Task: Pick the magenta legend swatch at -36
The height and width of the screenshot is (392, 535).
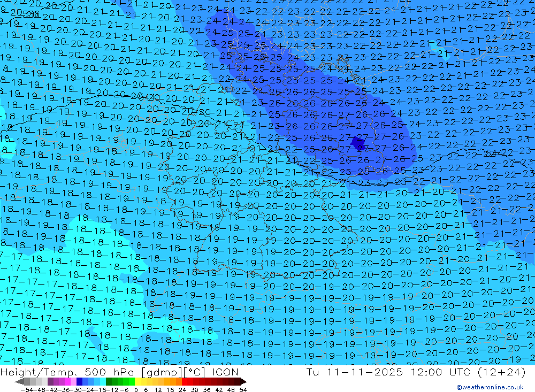Action: pos(67,381)
